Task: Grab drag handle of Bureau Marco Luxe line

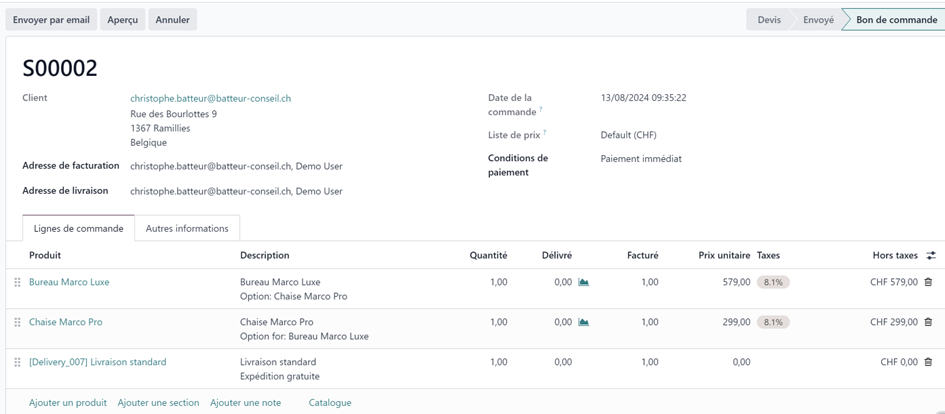Action: [17, 282]
